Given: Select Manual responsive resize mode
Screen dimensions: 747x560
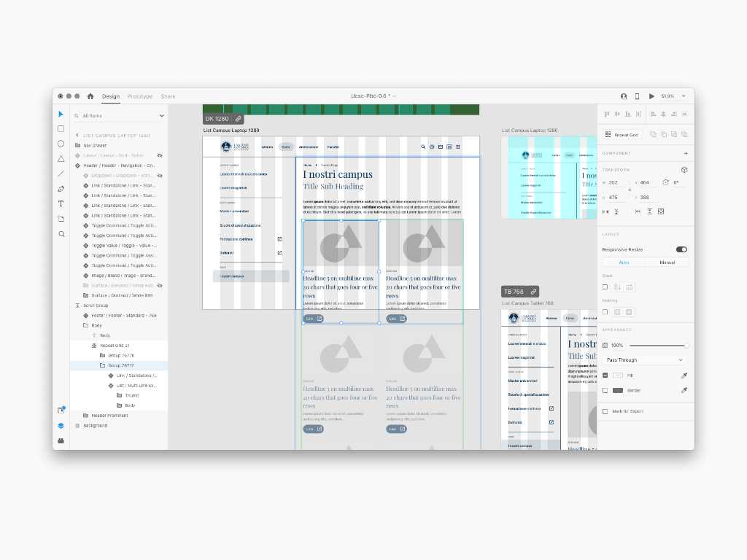Looking at the screenshot, I should click(667, 262).
